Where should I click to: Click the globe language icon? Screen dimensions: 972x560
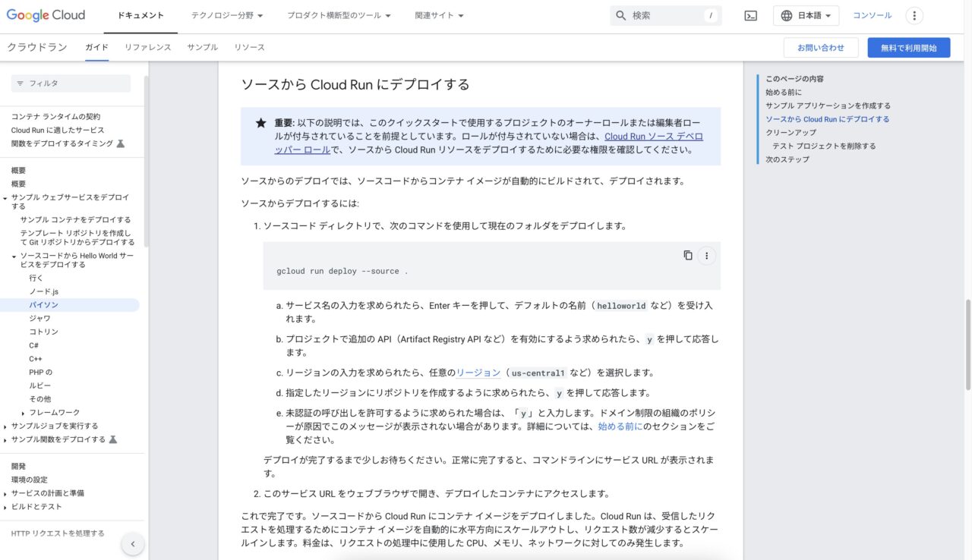pyautogui.click(x=786, y=15)
